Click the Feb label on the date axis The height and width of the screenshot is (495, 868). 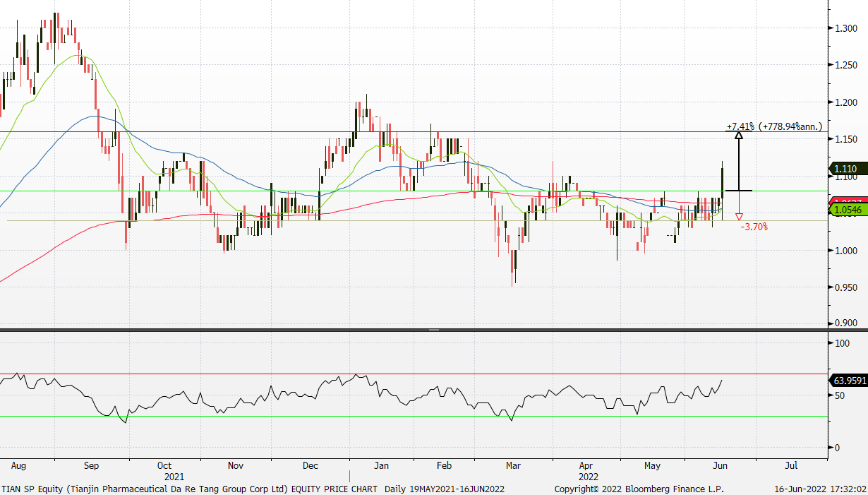[444, 466]
